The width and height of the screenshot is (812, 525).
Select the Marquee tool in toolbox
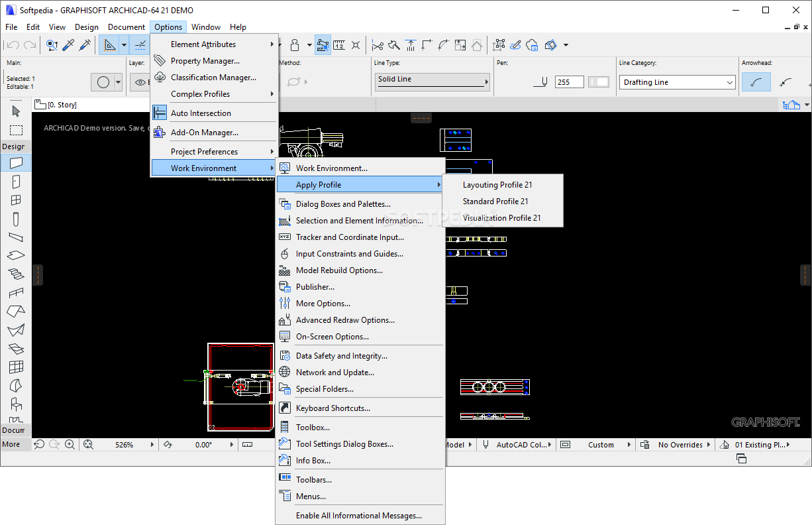pos(16,130)
